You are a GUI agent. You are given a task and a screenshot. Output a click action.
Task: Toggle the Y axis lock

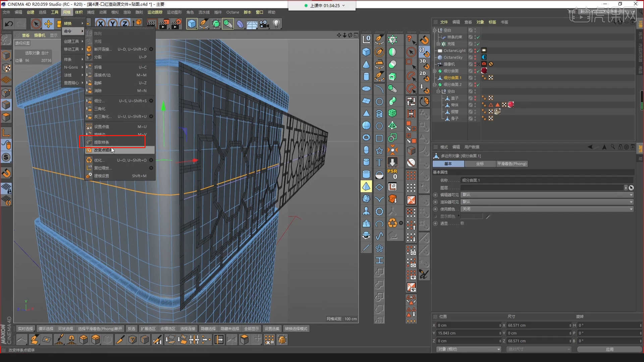point(113,24)
